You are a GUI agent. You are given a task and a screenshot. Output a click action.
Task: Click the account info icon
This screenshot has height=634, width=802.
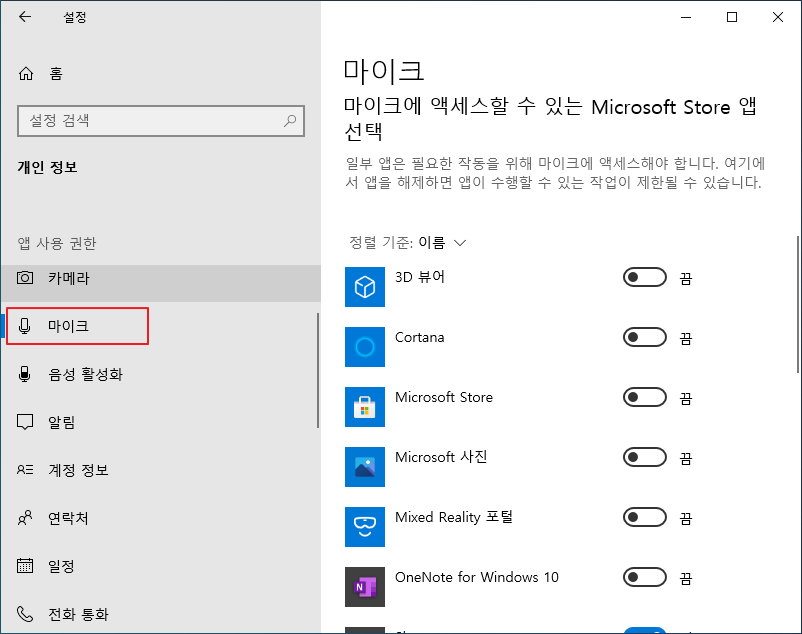(x=25, y=469)
